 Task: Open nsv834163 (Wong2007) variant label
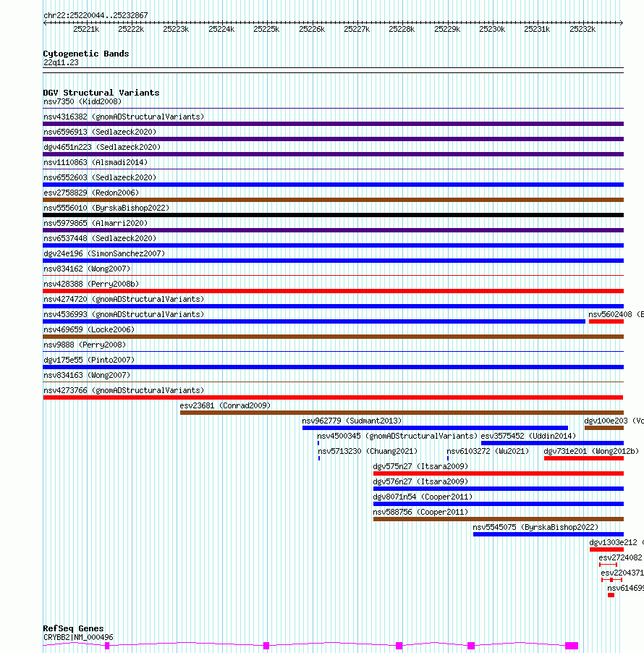coord(87,375)
